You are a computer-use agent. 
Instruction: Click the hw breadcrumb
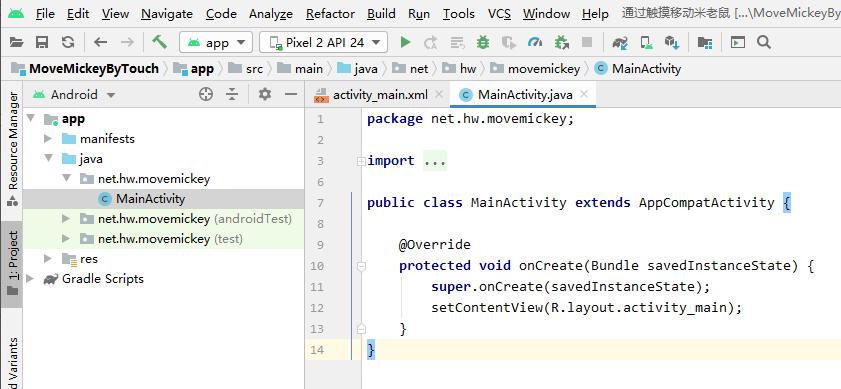[459, 69]
